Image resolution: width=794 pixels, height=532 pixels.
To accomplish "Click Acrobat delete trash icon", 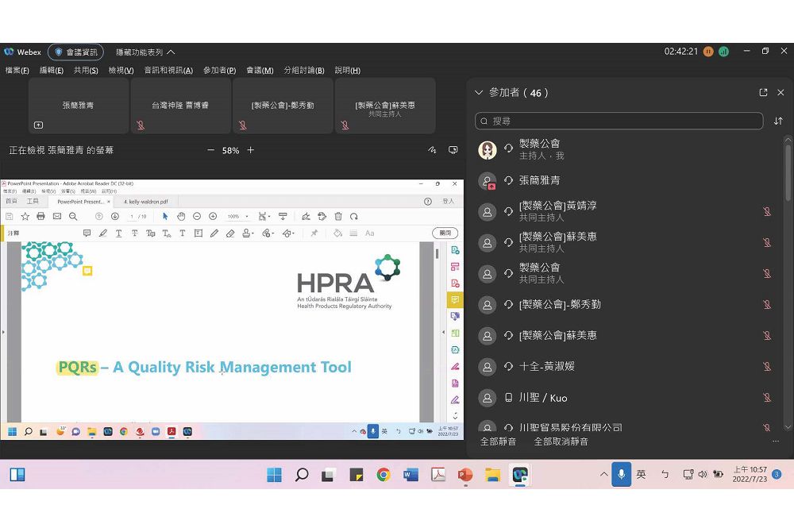I will tap(338, 217).
